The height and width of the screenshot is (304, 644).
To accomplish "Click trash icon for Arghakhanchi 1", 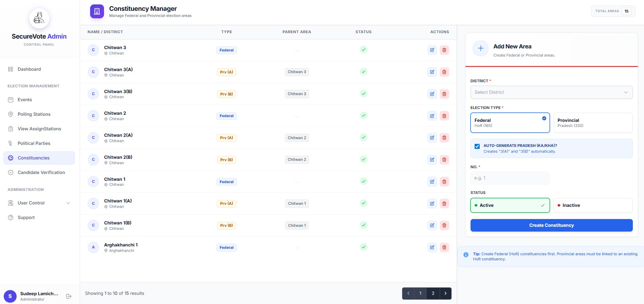I will pyautogui.click(x=444, y=247).
